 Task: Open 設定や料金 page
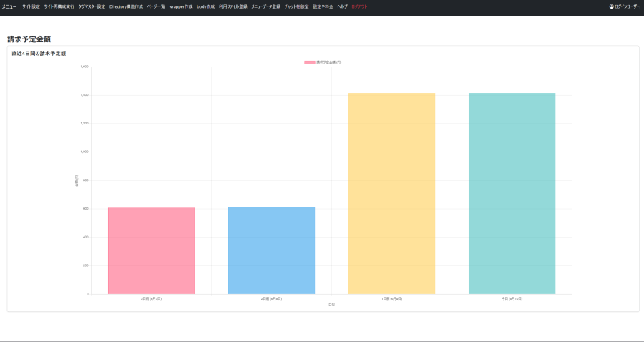323,6
